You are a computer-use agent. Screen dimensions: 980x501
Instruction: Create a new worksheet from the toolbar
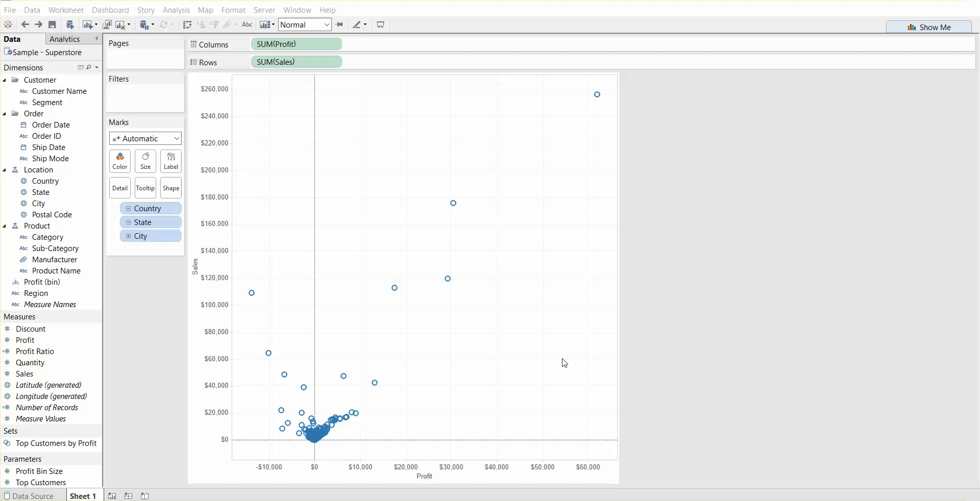[88, 24]
